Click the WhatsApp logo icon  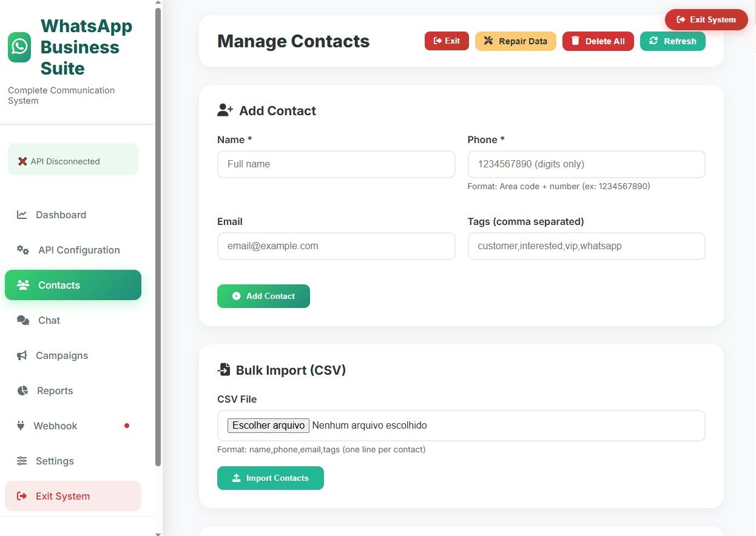pos(19,47)
